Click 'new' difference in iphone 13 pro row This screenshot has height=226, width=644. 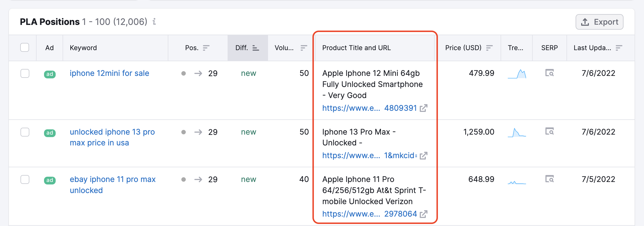click(249, 132)
